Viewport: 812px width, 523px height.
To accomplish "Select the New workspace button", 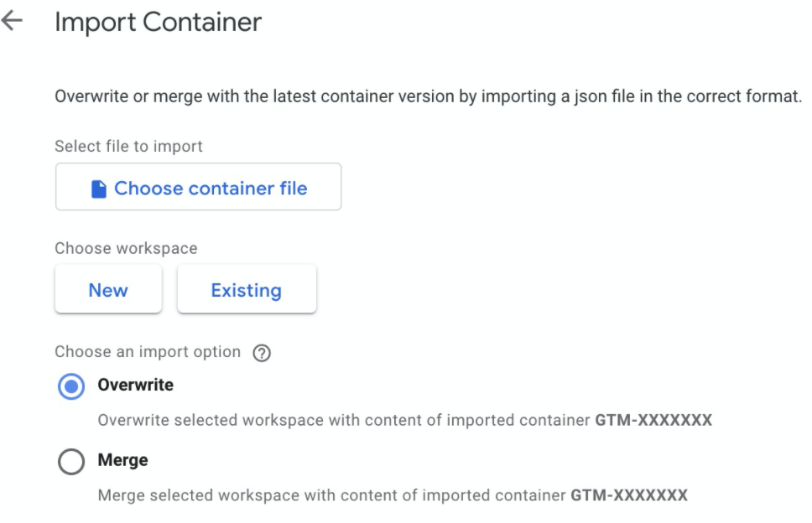I will (x=108, y=288).
